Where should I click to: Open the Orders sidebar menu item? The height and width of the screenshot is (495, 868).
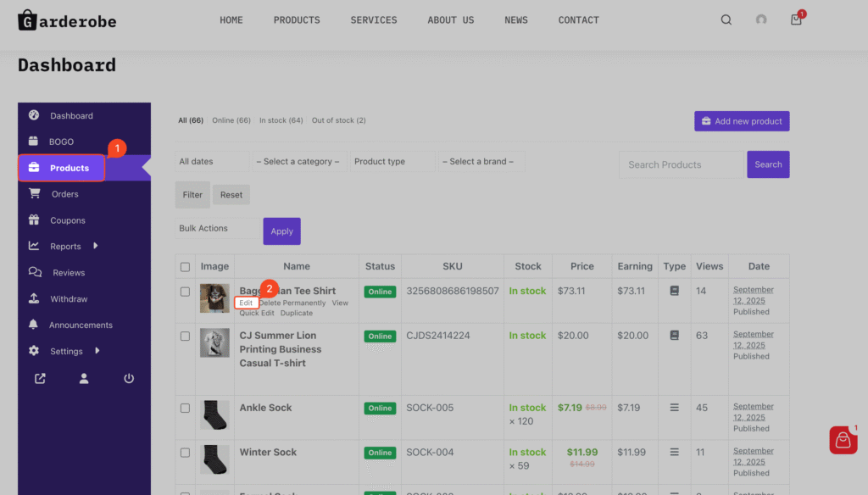pos(64,194)
